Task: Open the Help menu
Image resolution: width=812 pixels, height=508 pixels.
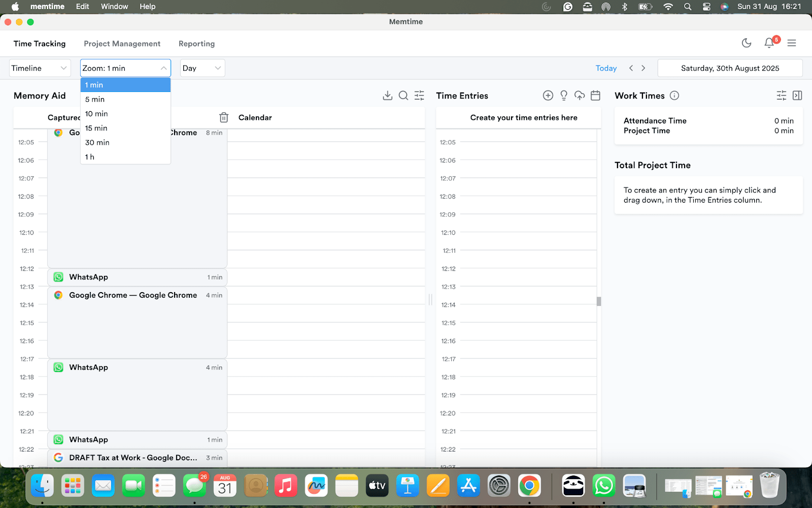Action: click(x=148, y=7)
